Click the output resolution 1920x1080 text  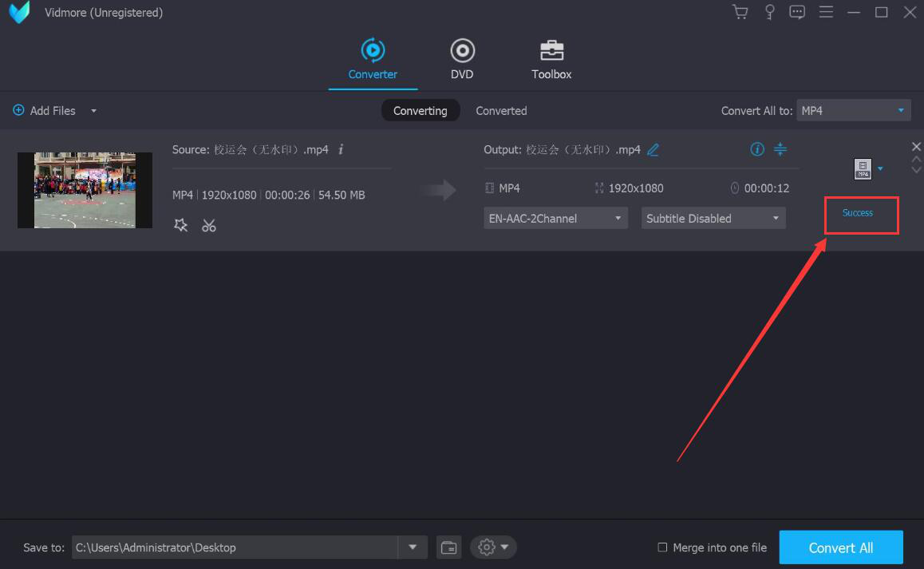click(x=636, y=188)
